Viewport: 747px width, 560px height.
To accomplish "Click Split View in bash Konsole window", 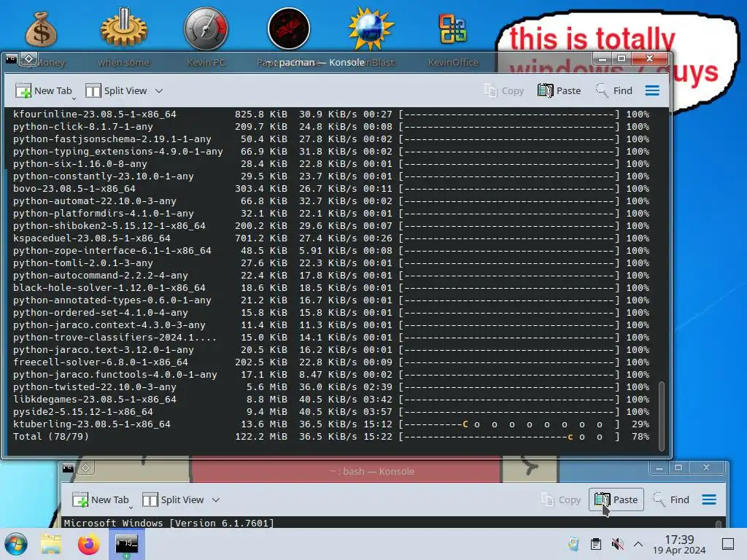I will point(174,499).
